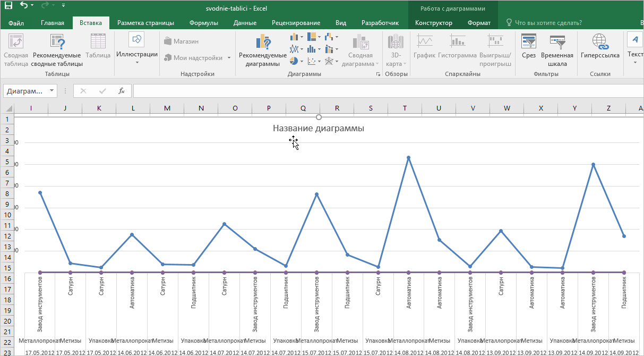Click the scatter chart insert icon
The height and width of the screenshot is (356, 644).
pyautogui.click(x=312, y=61)
